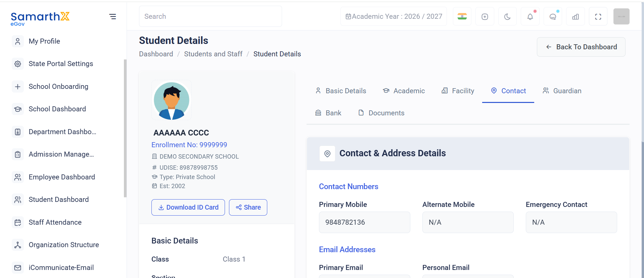644x278 pixels.
Task: Open notifications bell icon
Action: (x=530, y=16)
